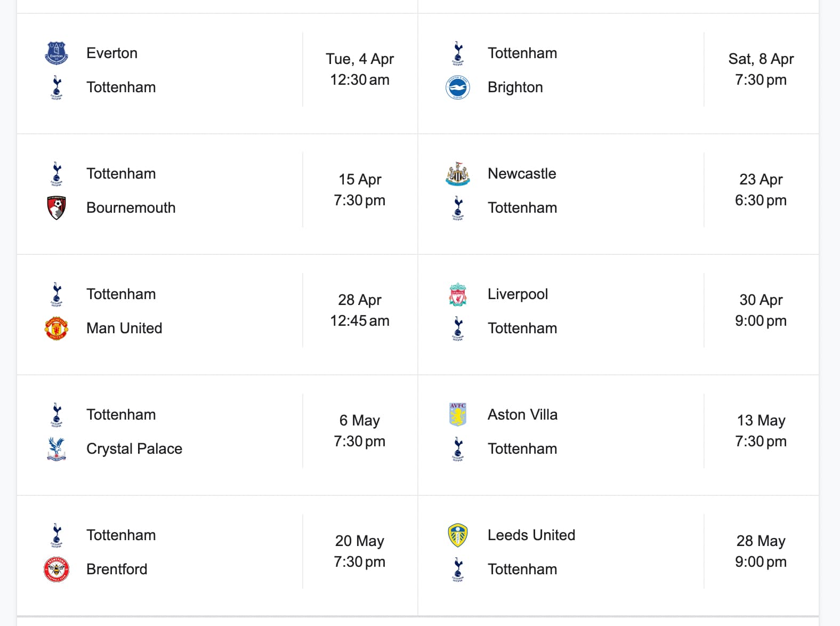Image resolution: width=840 pixels, height=626 pixels.
Task: Click the Brentford club crest
Action: pyautogui.click(x=56, y=569)
